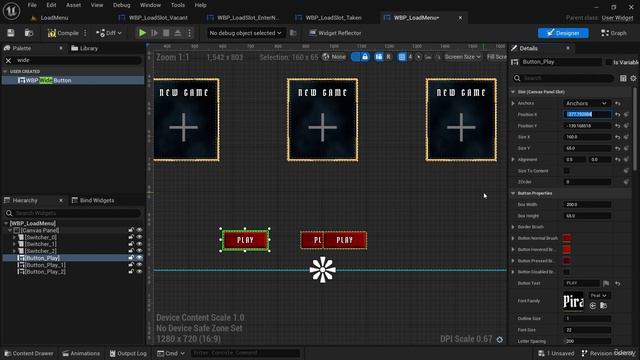This screenshot has width=640, height=360.
Task: Clear the palette search text
Action: click(x=9, y=60)
